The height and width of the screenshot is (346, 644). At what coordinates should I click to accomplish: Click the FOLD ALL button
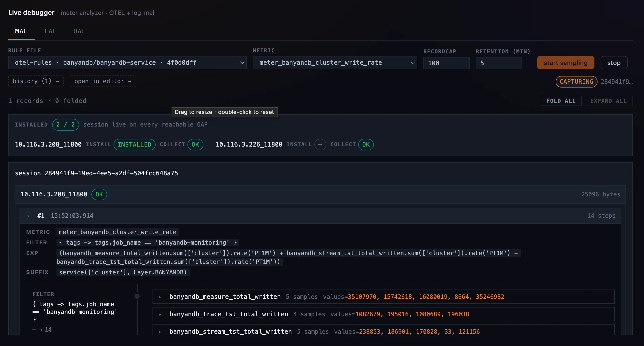(561, 101)
